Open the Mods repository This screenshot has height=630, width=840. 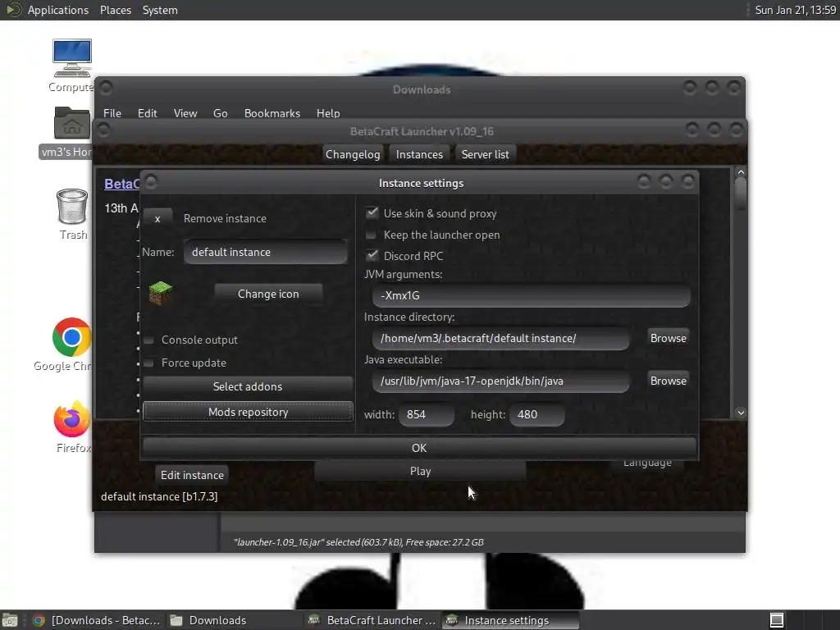pos(248,412)
